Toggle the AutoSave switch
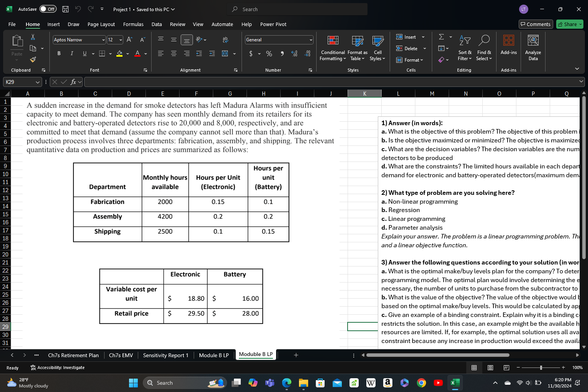 tap(48, 9)
